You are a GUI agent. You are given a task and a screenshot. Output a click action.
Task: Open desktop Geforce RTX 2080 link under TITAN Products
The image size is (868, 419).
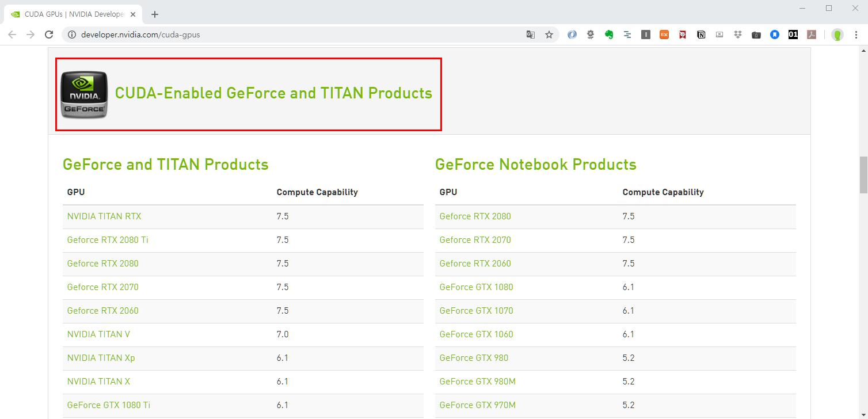[x=102, y=264]
